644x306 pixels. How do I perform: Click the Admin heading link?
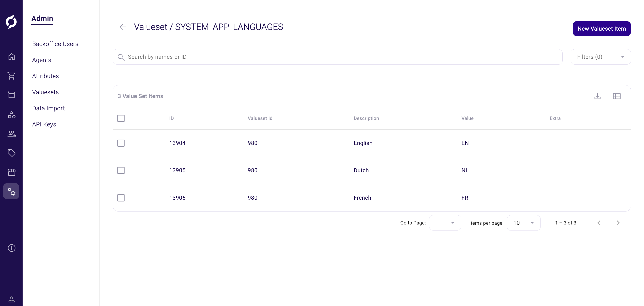tap(42, 19)
